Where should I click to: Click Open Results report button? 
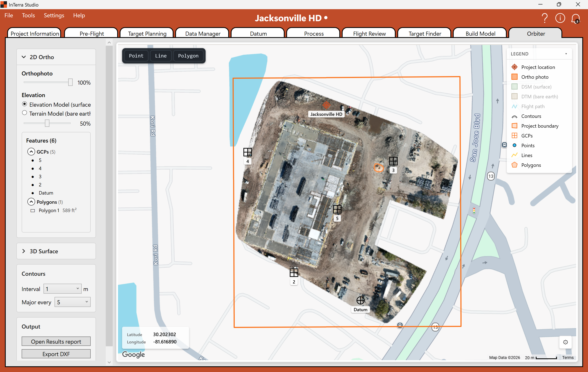tap(56, 341)
